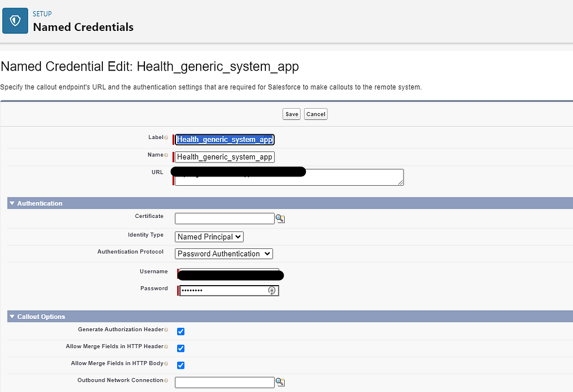Click the 'Certificate' label text
The image size is (573, 392).
coord(149,216)
